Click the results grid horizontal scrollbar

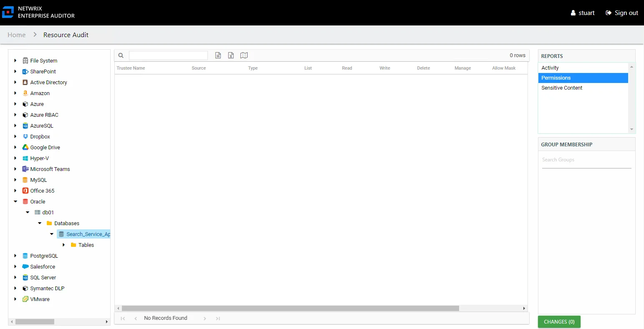(290, 309)
